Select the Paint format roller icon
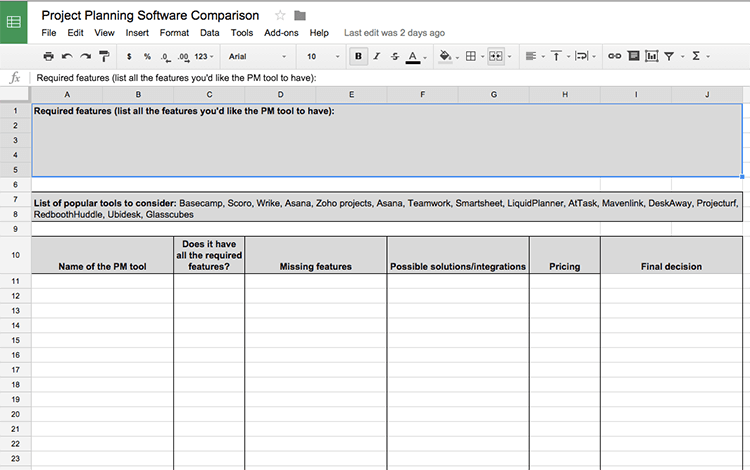This screenshot has height=470, width=750. pos(104,56)
